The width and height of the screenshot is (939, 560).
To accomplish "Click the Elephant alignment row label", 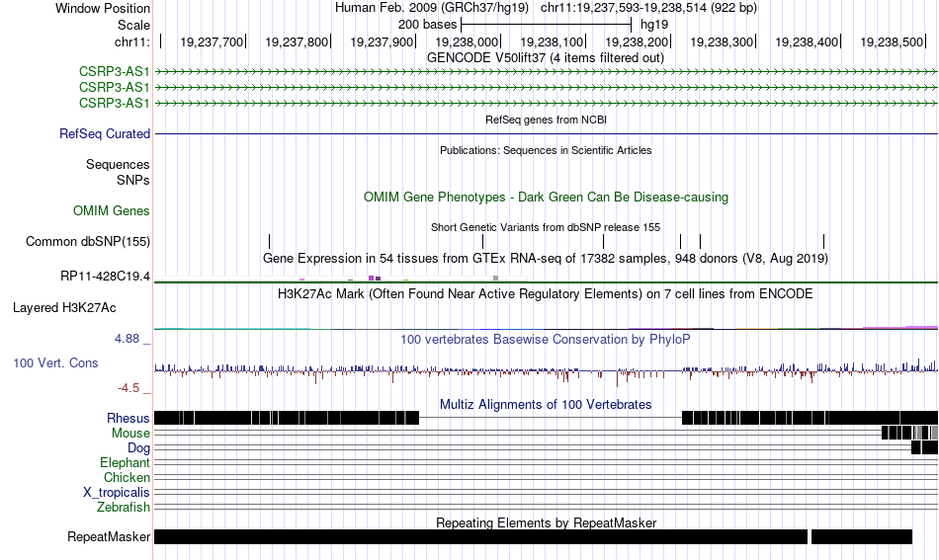I will tap(125, 463).
